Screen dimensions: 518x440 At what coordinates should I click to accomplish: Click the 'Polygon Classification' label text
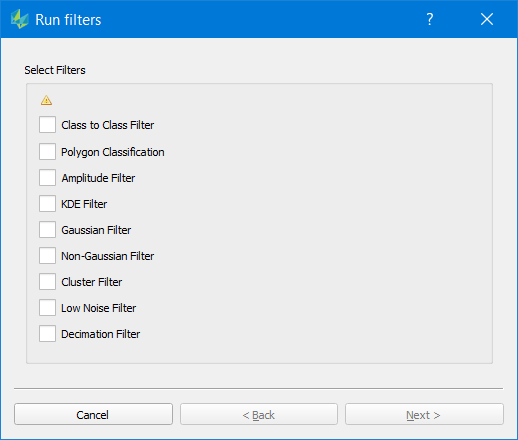click(113, 152)
